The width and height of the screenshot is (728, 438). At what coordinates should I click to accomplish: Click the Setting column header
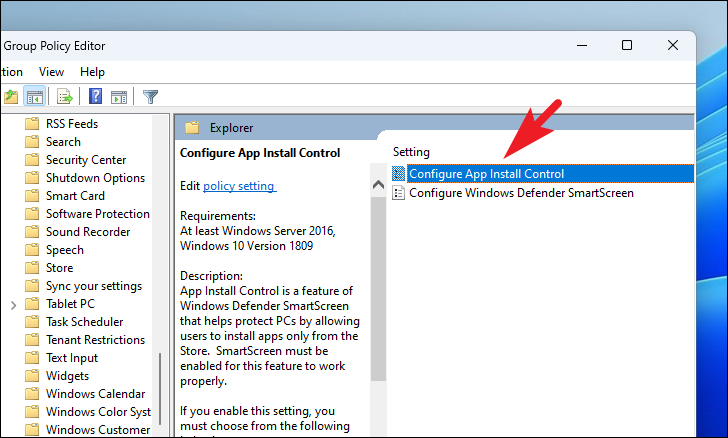pyautogui.click(x=411, y=152)
